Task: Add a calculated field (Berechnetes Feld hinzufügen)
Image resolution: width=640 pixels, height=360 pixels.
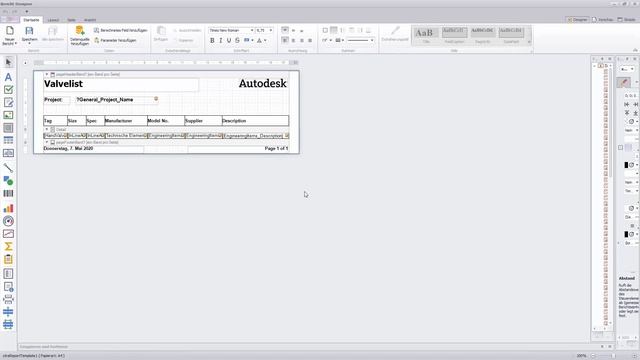Action: (120, 30)
